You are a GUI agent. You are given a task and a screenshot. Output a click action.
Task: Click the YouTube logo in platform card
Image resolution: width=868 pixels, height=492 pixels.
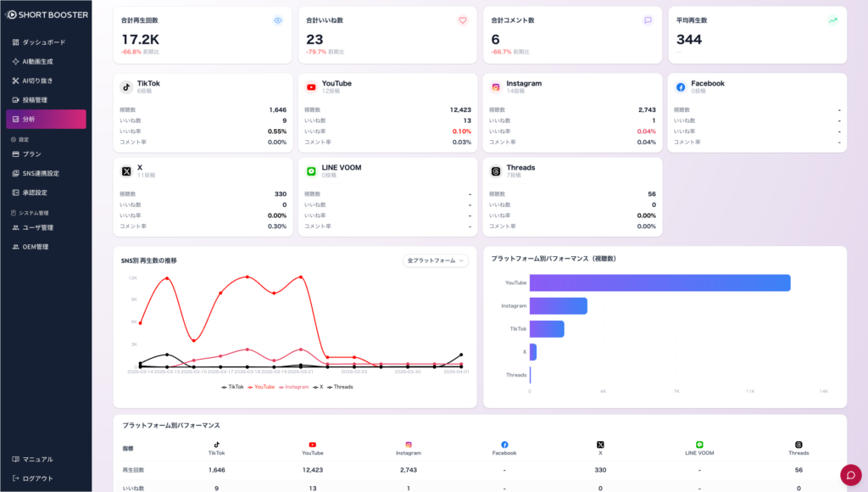(311, 87)
